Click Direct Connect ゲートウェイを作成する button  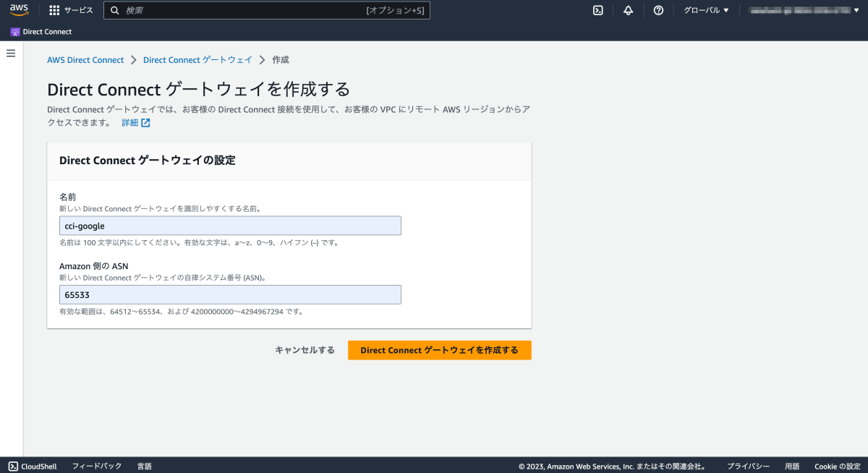click(x=440, y=350)
